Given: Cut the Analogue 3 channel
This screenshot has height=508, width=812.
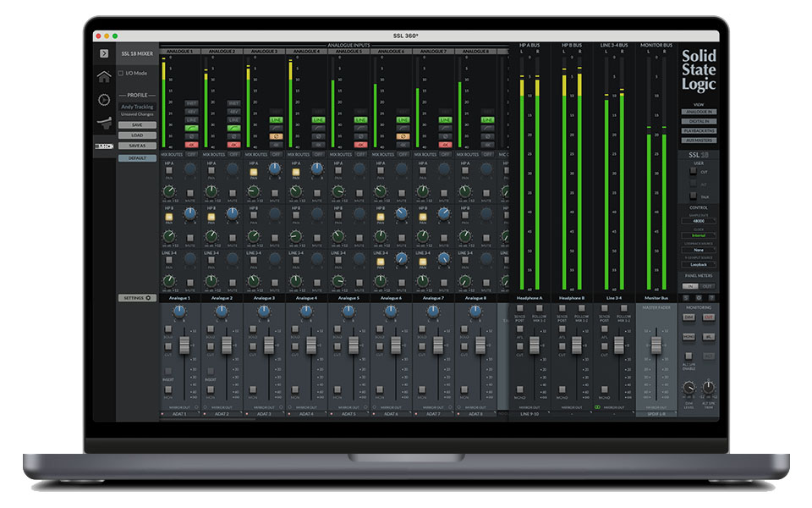Looking at the screenshot, I should point(253,347).
